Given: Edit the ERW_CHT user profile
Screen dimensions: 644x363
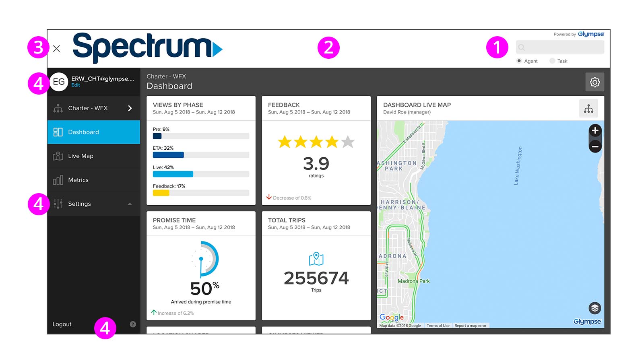Looking at the screenshot, I should click(76, 85).
